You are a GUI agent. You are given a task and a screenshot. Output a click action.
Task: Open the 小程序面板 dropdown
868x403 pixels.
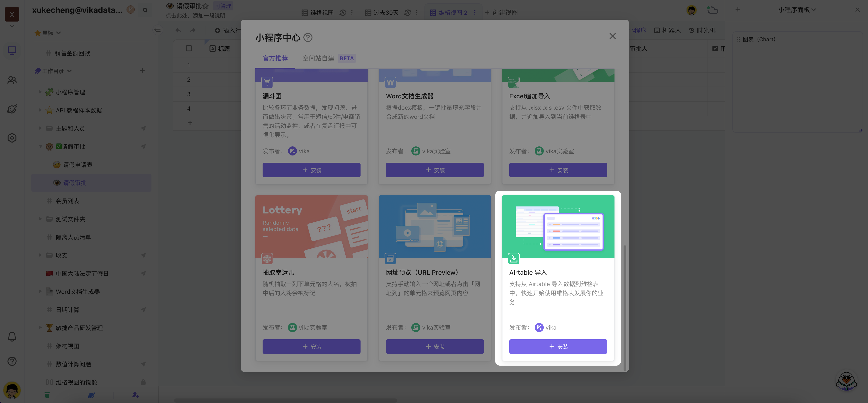click(797, 10)
